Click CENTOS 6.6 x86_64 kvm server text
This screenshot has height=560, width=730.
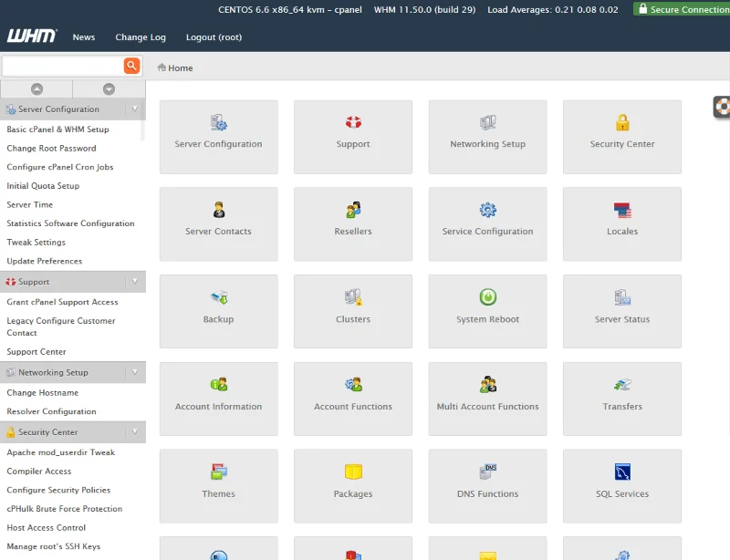(x=290, y=9)
